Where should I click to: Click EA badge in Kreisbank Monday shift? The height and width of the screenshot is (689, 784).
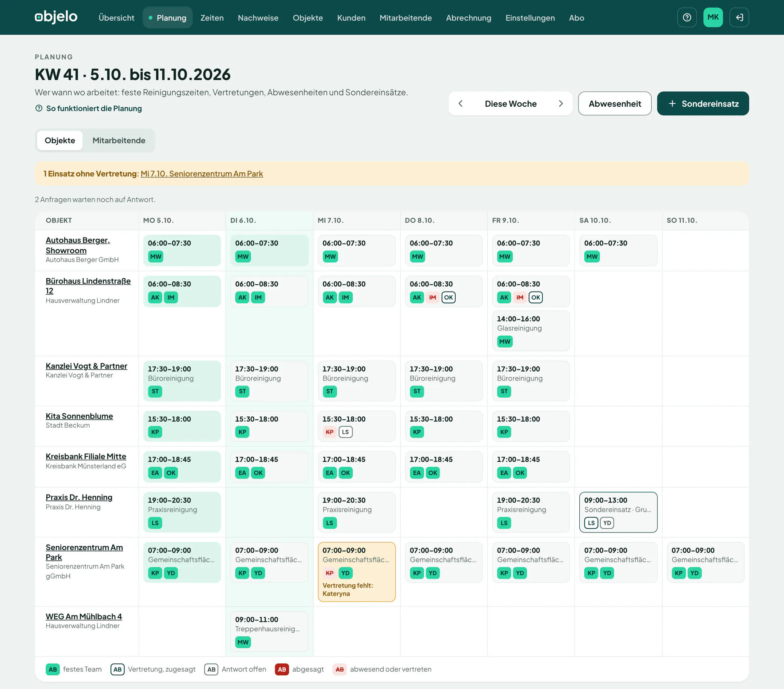(x=155, y=473)
